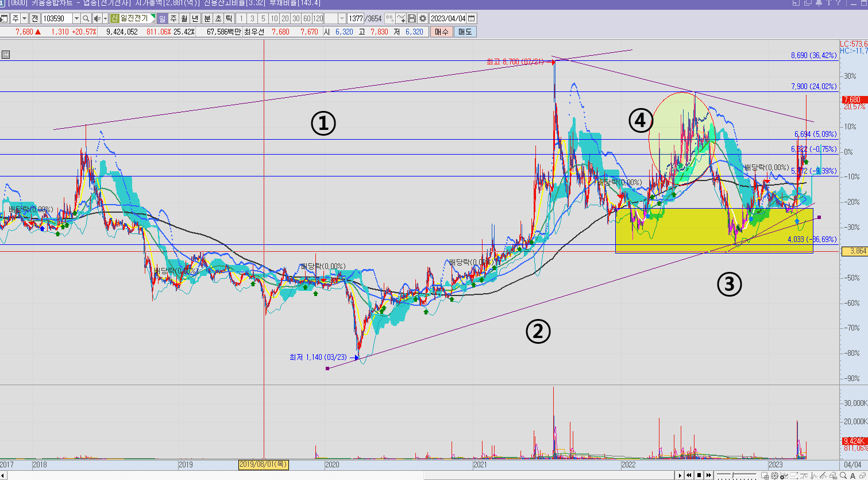This screenshot has width=868, height=480.
Task: Choose the 120 interval button
Action: [318, 18]
